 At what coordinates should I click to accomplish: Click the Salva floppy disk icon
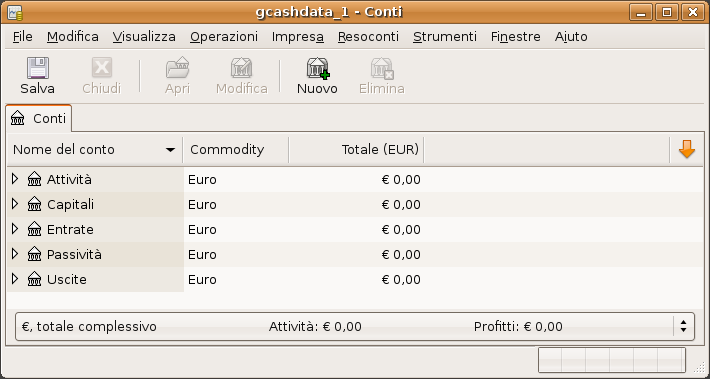pyautogui.click(x=38, y=68)
